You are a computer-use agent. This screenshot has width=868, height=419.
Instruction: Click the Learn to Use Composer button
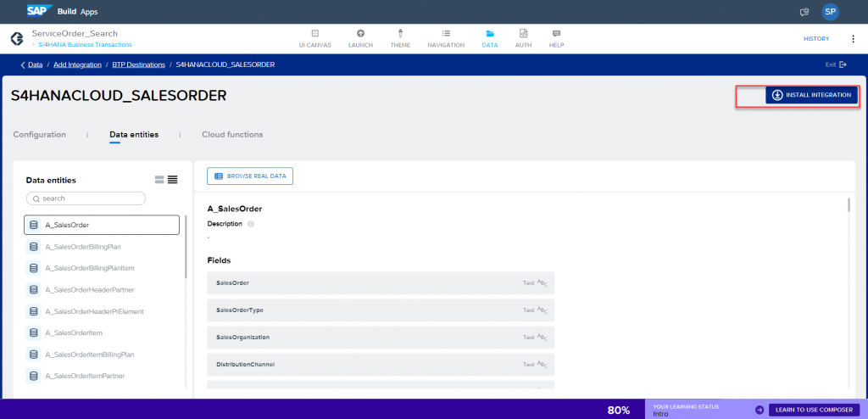(815, 411)
